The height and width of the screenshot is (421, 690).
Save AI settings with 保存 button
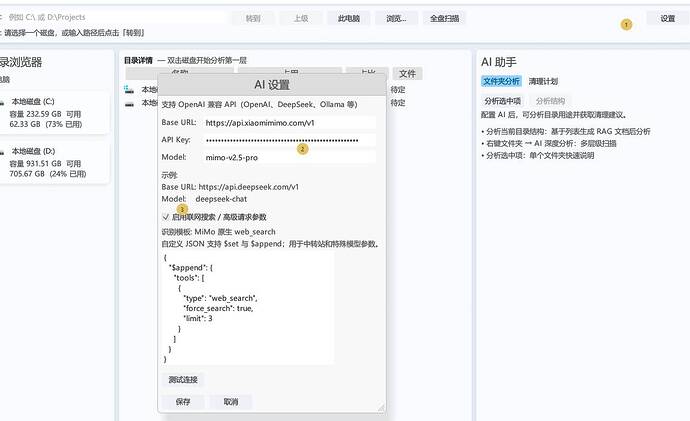pos(183,402)
